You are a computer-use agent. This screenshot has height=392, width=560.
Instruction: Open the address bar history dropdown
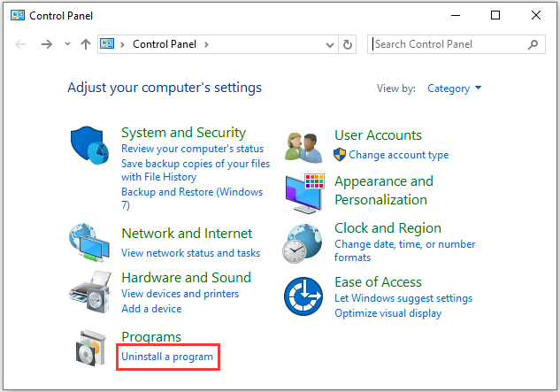click(x=330, y=44)
